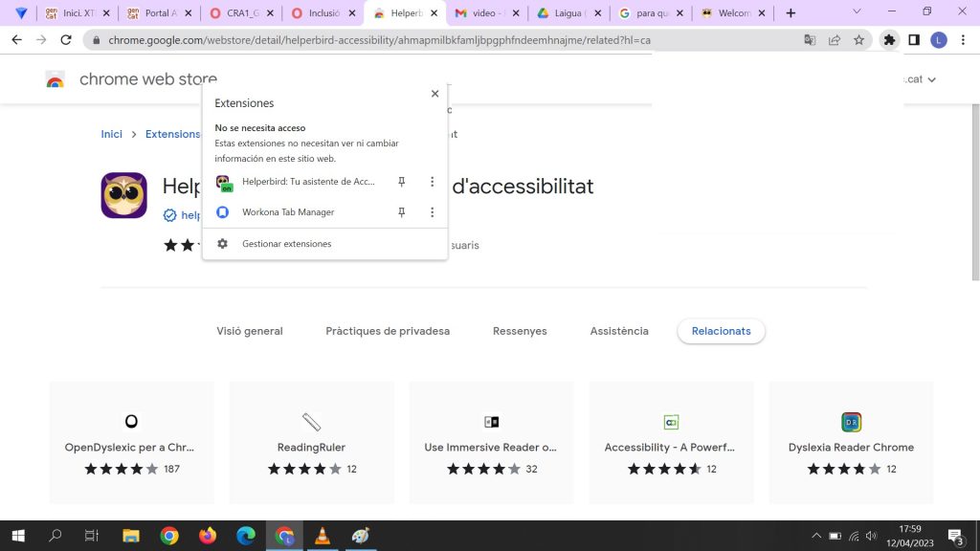Open Gestionar extensiones settings
The image size is (980, 551).
[x=286, y=244]
